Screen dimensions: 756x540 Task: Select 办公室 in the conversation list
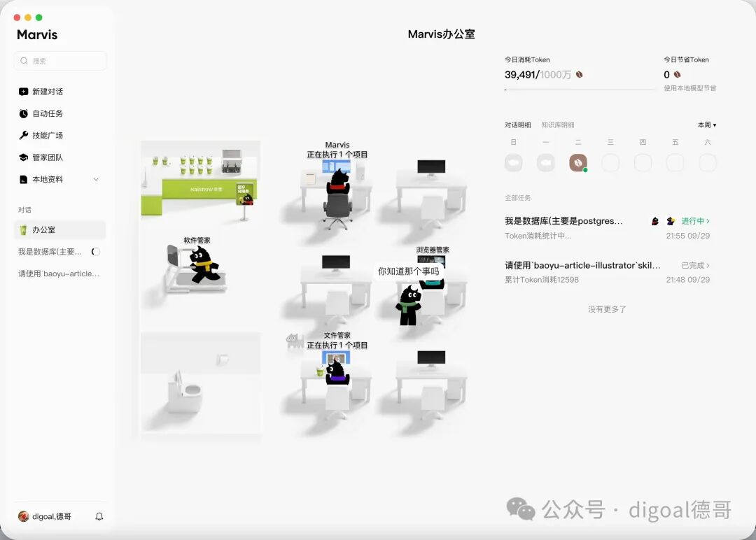(59, 229)
